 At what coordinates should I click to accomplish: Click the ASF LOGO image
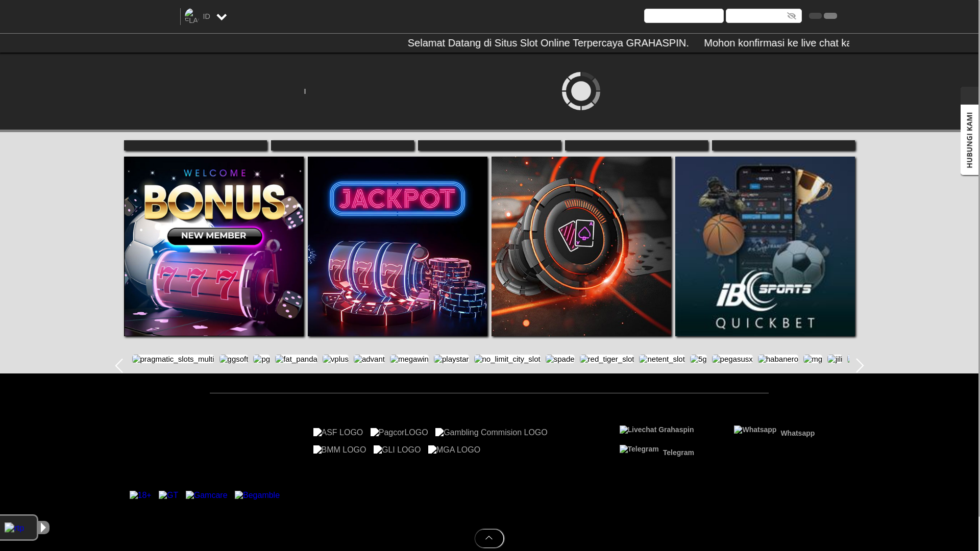point(338,433)
